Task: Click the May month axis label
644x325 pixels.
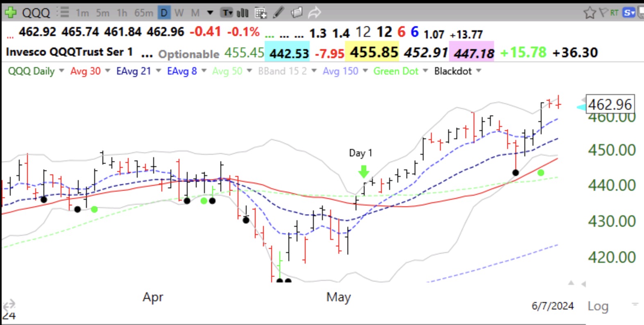Action: tap(338, 297)
